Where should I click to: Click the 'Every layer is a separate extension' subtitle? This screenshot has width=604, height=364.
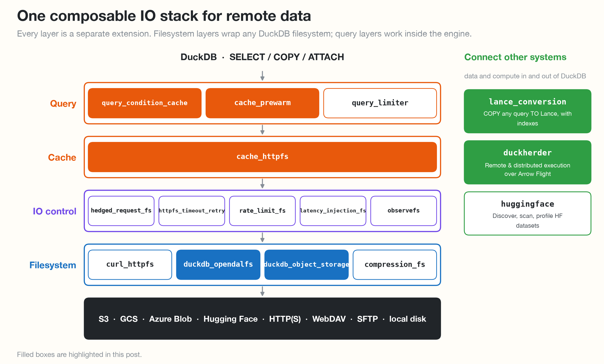(x=244, y=34)
